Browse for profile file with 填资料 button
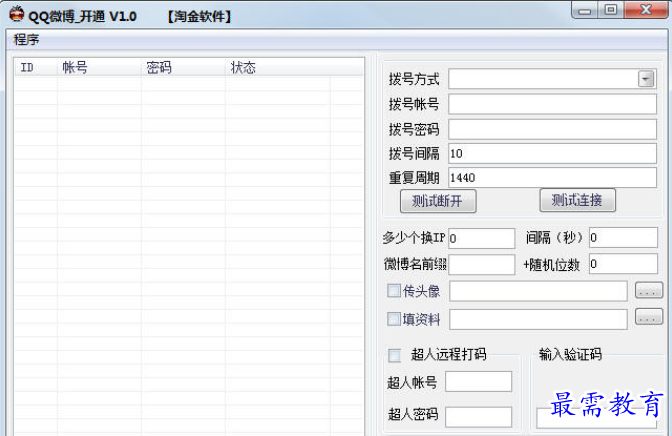 (x=649, y=317)
